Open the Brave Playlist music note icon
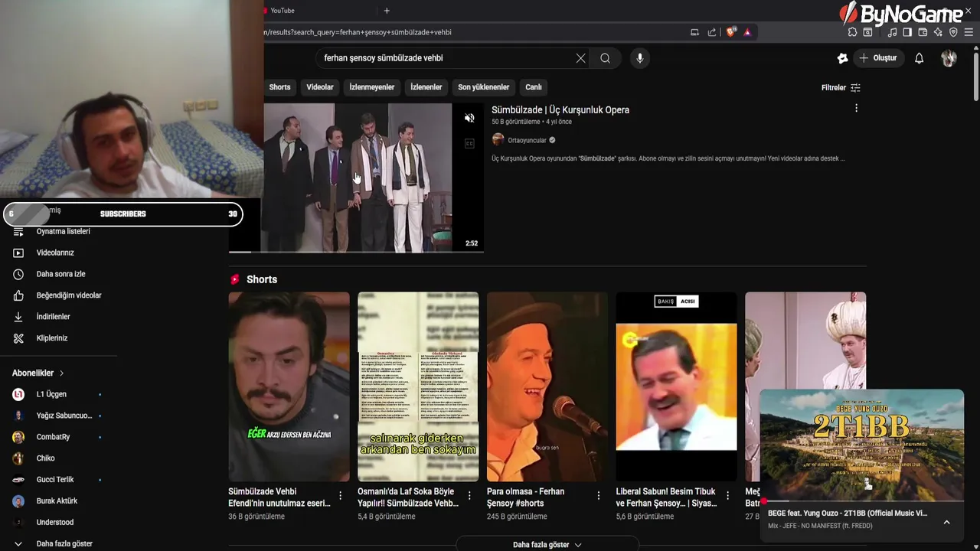980x551 pixels. pos(892,32)
